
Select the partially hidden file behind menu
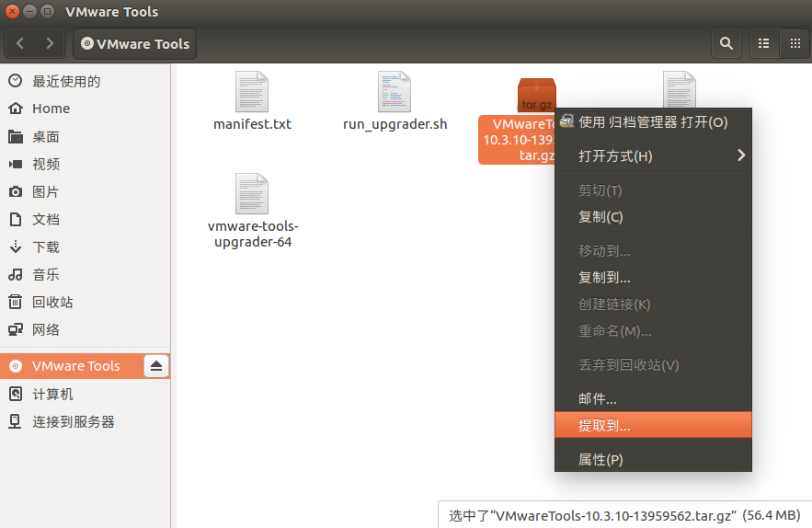pos(679,89)
